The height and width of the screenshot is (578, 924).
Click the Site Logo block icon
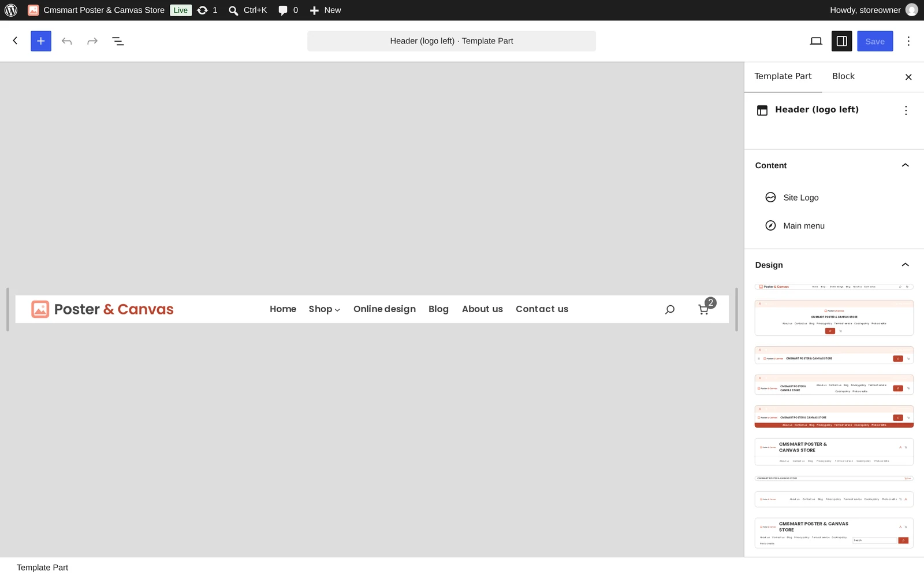[x=770, y=198]
